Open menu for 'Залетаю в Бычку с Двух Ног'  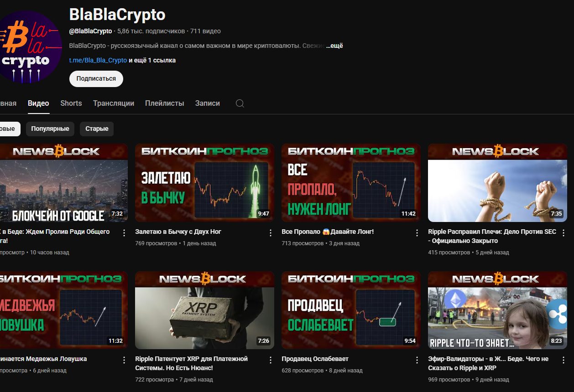click(x=271, y=233)
